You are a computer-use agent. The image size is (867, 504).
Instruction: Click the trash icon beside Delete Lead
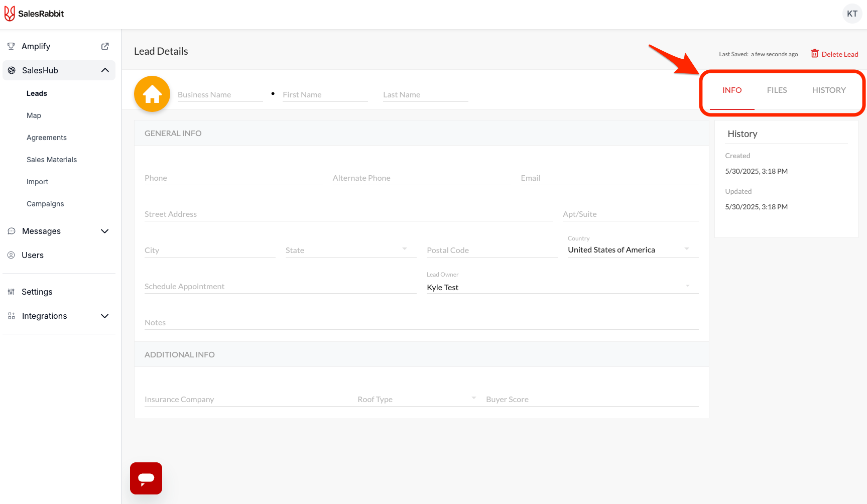point(815,54)
